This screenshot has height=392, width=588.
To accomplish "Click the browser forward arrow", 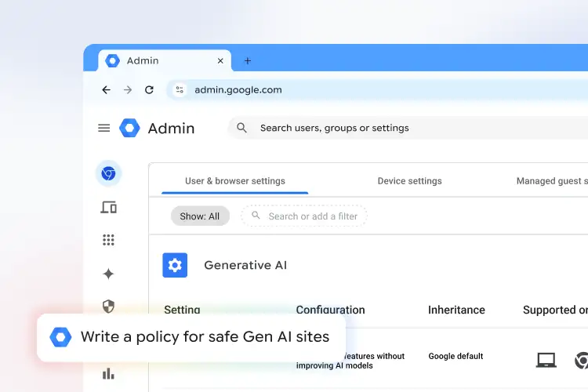I will pyautogui.click(x=128, y=90).
